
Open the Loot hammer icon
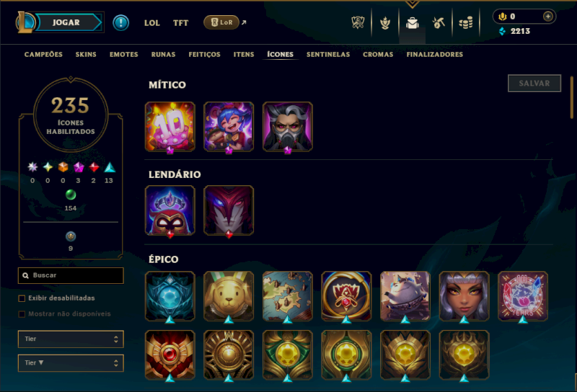(439, 23)
